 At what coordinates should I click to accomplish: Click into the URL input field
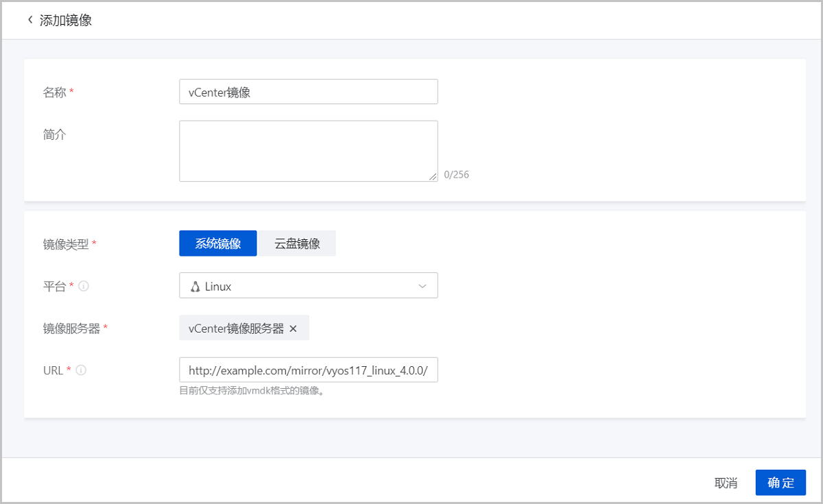pos(309,370)
